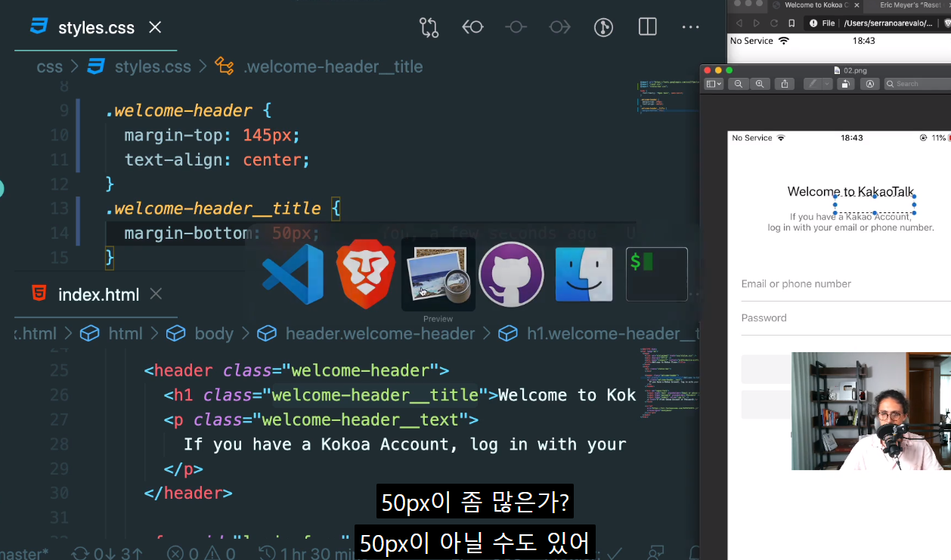Screen dimensions: 951x560
Task: Open the .welcome-header__title breadcrumb symbol
Action: click(x=333, y=67)
